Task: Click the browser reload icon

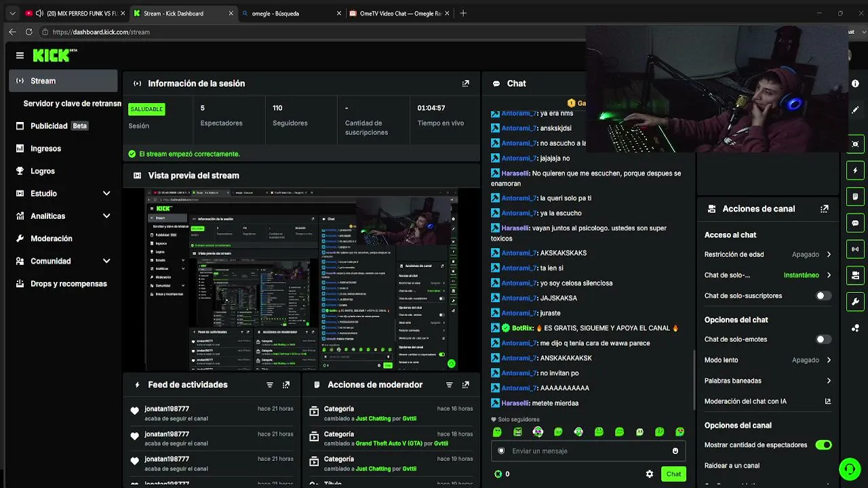Action: (x=28, y=32)
